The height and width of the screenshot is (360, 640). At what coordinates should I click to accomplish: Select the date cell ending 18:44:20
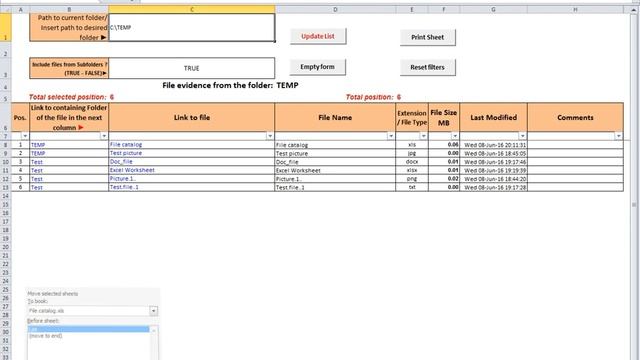(493, 179)
